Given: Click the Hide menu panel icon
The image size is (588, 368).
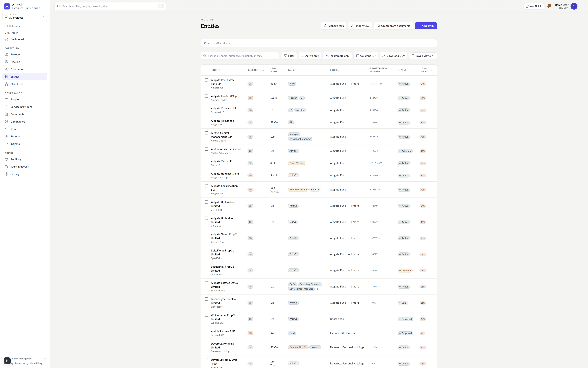Looking at the screenshot, I should pyautogui.click(x=6, y=26).
